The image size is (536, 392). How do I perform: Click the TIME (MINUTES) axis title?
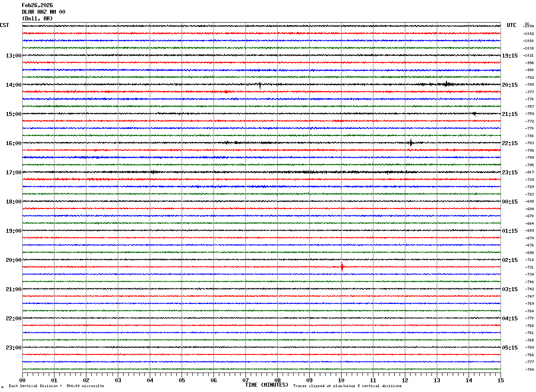pos(267,385)
